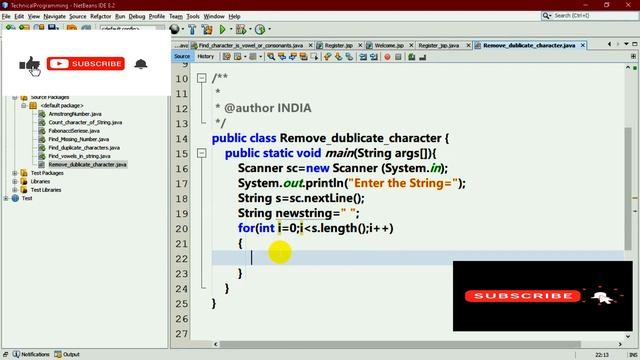The width and height of the screenshot is (640, 360).
Task: Switch to the Welcome.jsp tab
Action: click(390, 45)
